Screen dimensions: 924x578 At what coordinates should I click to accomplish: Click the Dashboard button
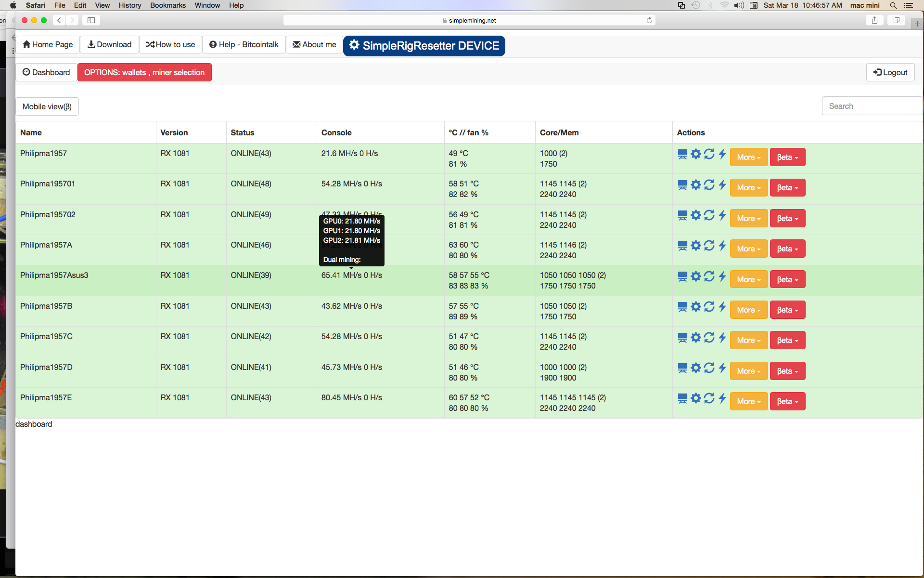46,72
